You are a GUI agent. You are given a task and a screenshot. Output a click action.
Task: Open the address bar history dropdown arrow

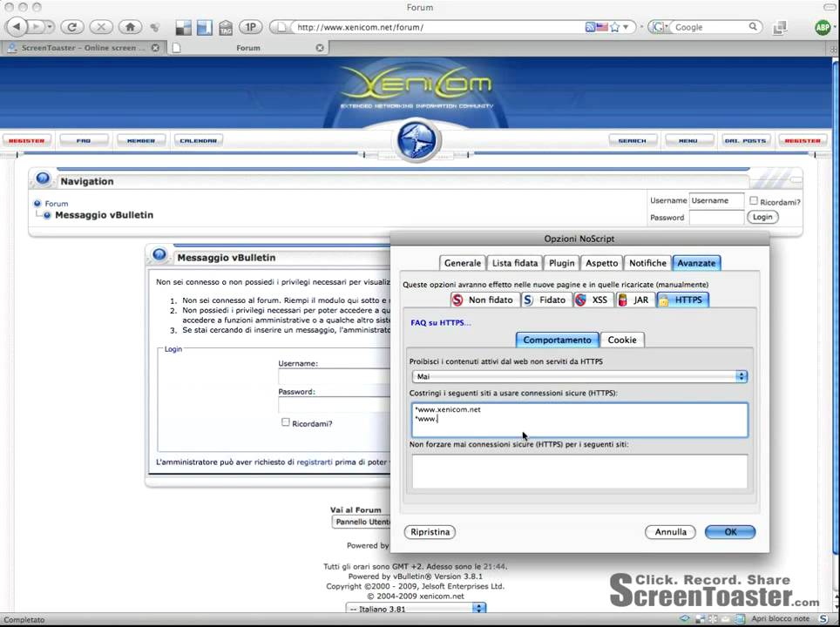[626, 27]
